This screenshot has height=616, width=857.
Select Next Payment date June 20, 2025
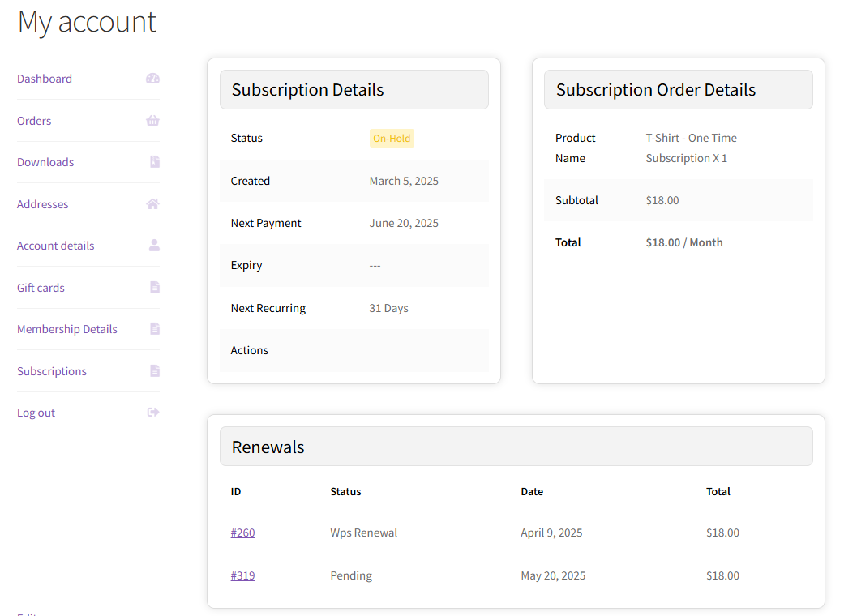(404, 223)
